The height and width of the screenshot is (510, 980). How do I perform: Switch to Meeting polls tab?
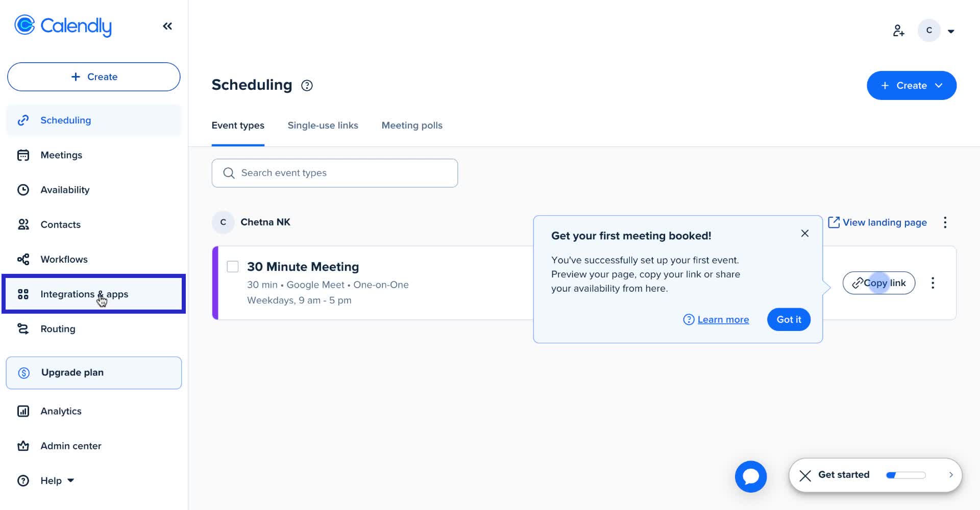[412, 125]
